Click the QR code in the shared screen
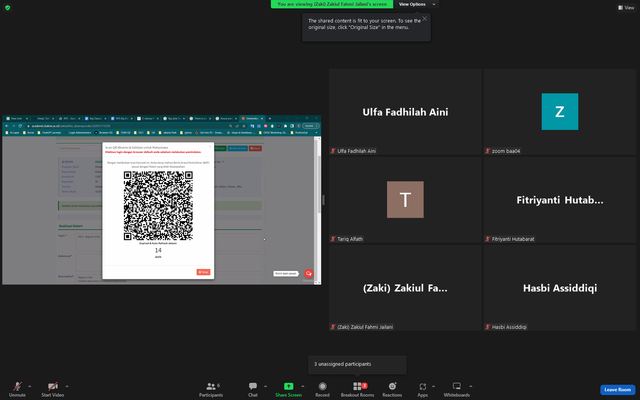 pos(158,205)
